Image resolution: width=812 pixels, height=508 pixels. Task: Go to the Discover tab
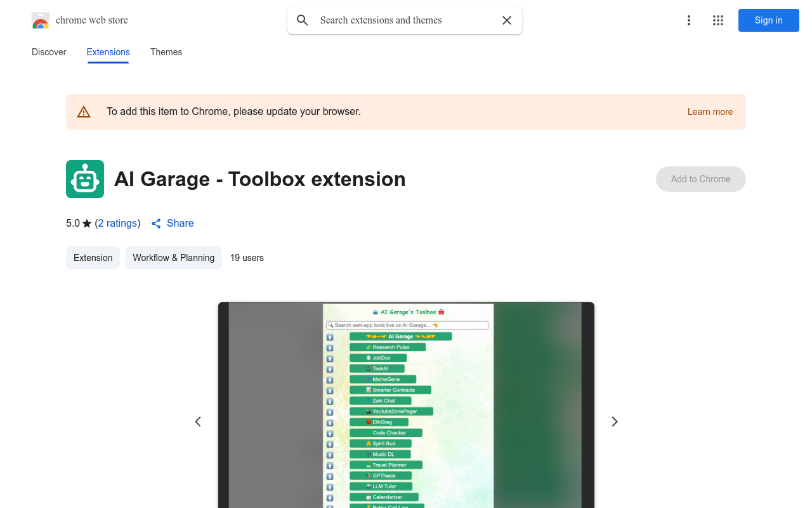[x=49, y=52]
